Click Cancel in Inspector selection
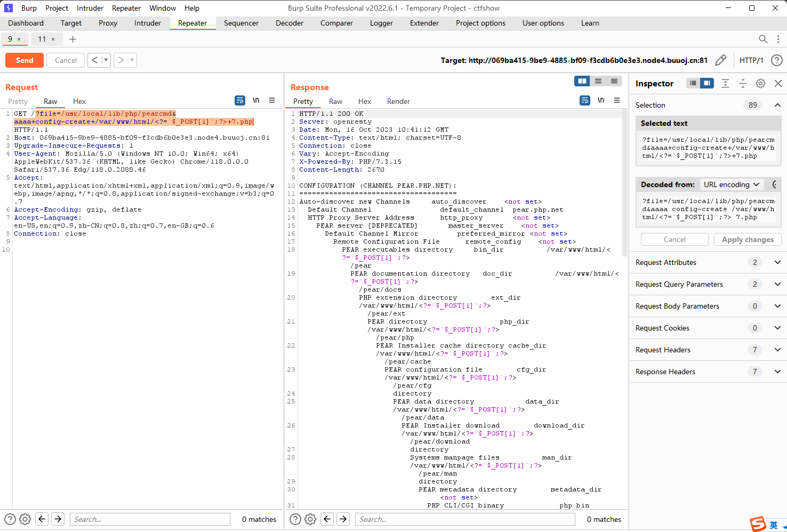This screenshot has height=532, width=787. 674,239
